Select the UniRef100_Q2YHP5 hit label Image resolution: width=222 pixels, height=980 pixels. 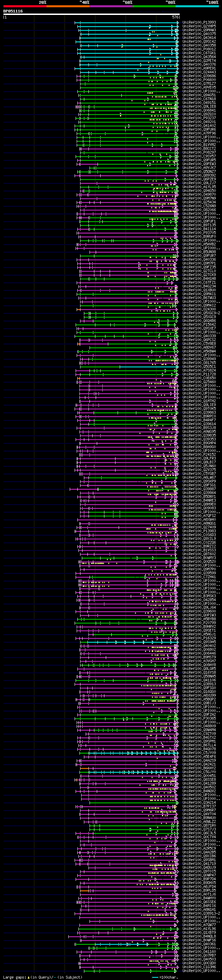pyautogui.click(x=199, y=26)
